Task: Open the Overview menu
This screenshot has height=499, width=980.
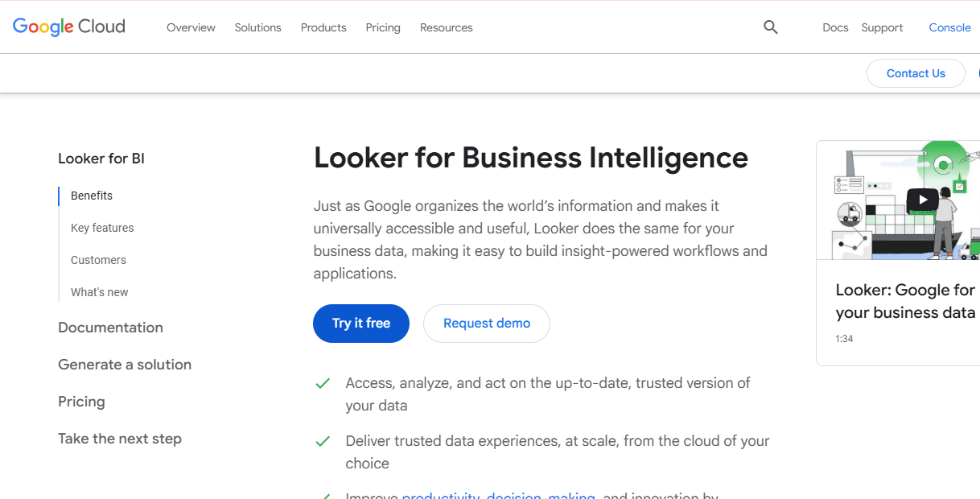Action: [191, 27]
